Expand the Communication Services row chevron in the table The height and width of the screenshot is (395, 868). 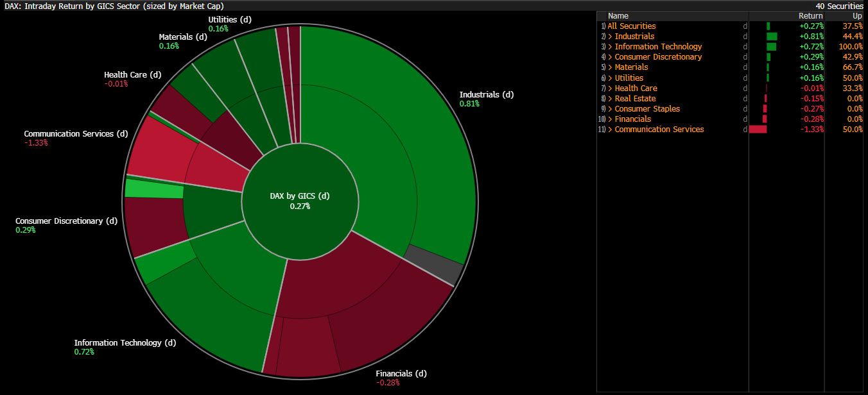pos(610,130)
